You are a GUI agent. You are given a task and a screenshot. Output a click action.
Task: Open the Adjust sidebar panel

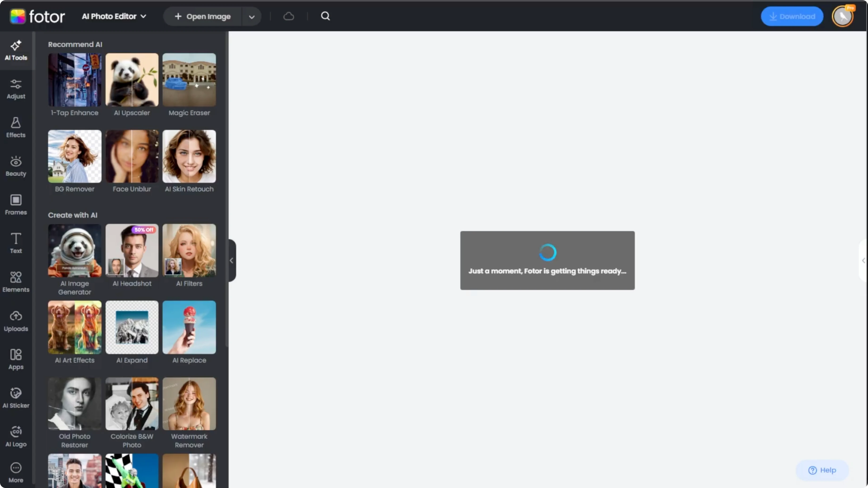point(16,89)
